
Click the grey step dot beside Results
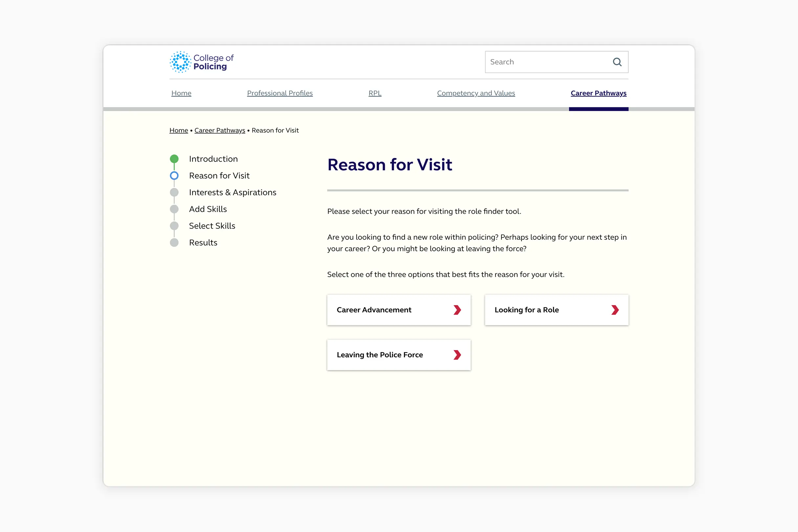(x=174, y=242)
